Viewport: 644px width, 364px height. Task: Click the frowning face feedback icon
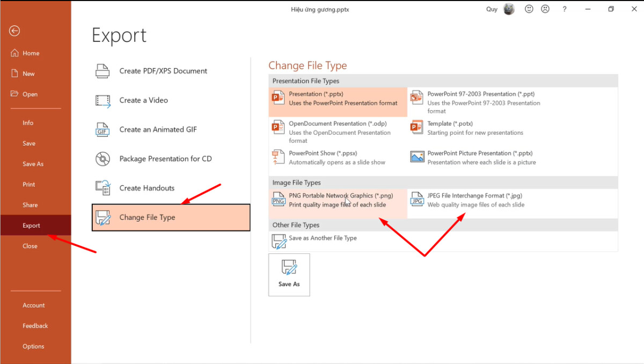(x=545, y=9)
